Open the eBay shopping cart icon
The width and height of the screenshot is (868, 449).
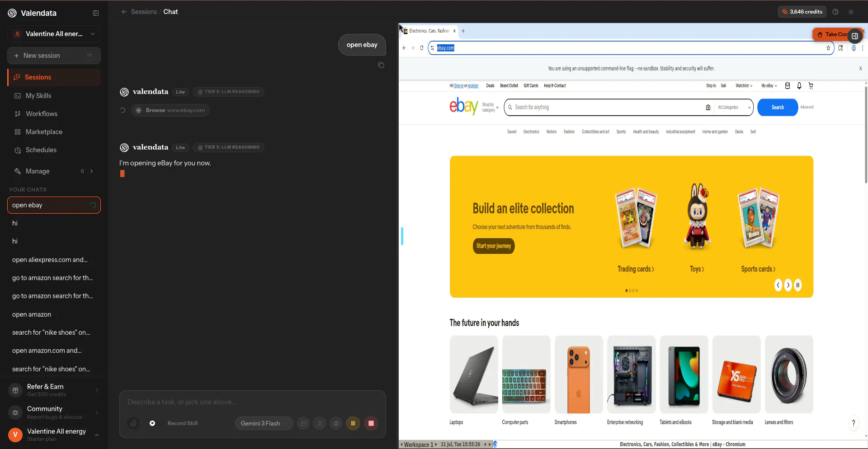click(811, 86)
